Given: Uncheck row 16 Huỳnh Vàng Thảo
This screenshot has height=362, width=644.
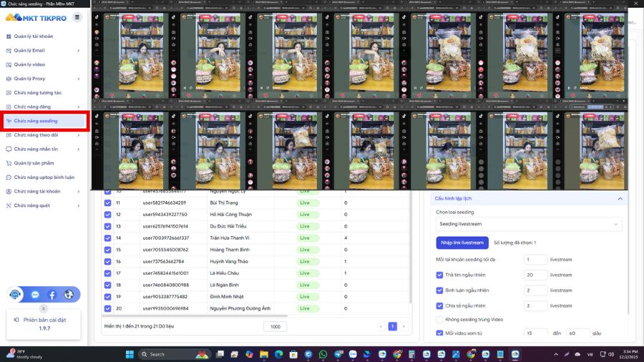Looking at the screenshot, I should (x=107, y=261).
